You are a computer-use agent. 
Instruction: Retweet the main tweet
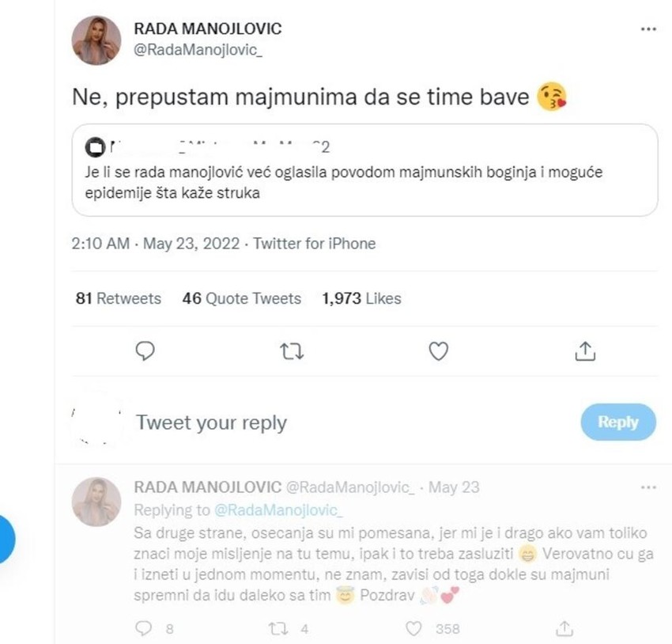point(292,351)
